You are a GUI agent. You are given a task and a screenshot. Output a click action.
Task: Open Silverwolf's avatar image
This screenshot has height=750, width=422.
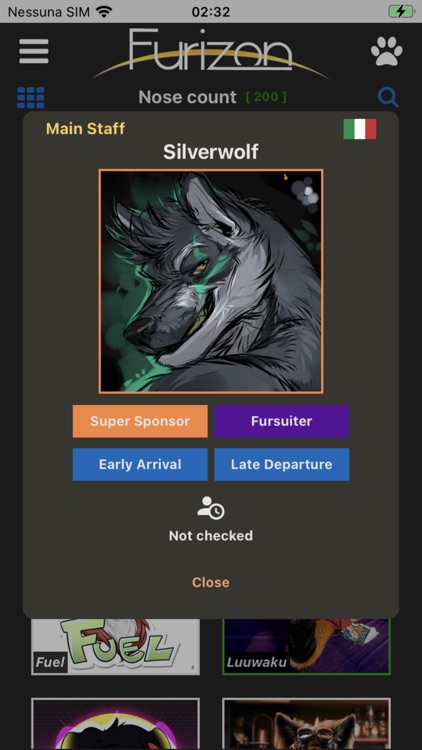click(211, 281)
